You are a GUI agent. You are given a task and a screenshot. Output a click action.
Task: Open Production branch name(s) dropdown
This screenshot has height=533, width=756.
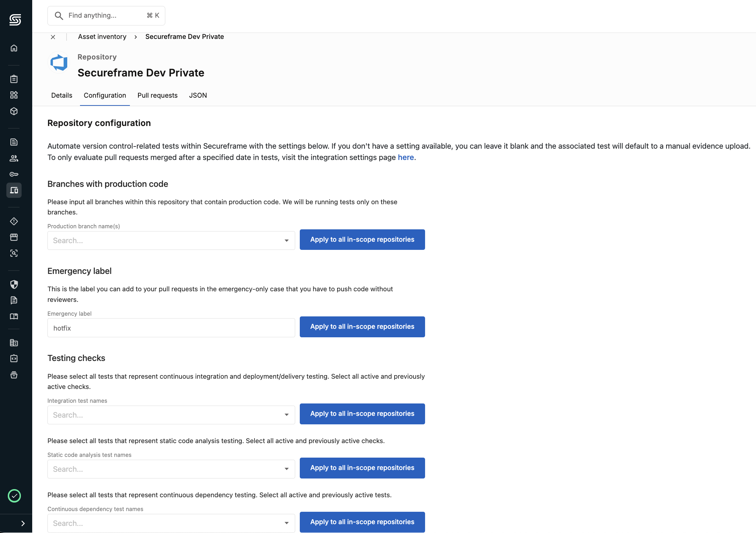(x=171, y=241)
